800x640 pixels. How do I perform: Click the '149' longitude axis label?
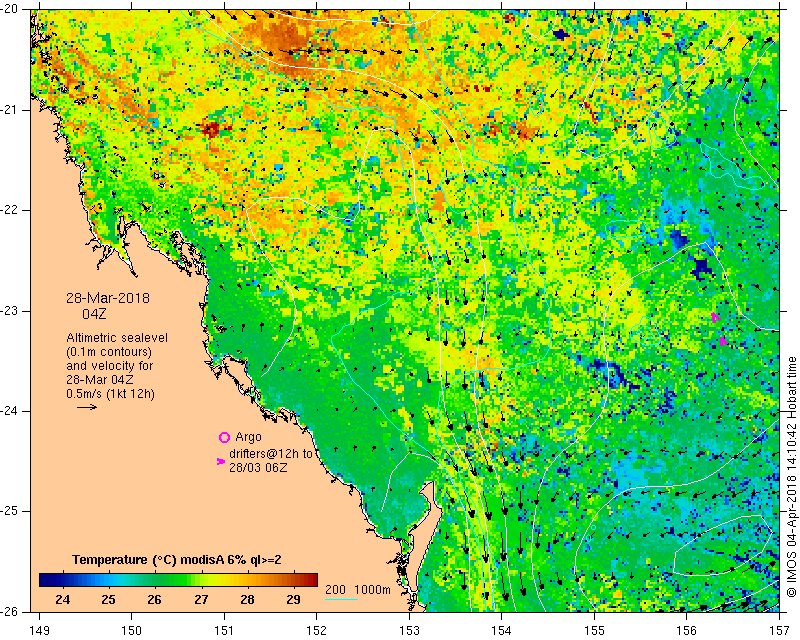40,631
